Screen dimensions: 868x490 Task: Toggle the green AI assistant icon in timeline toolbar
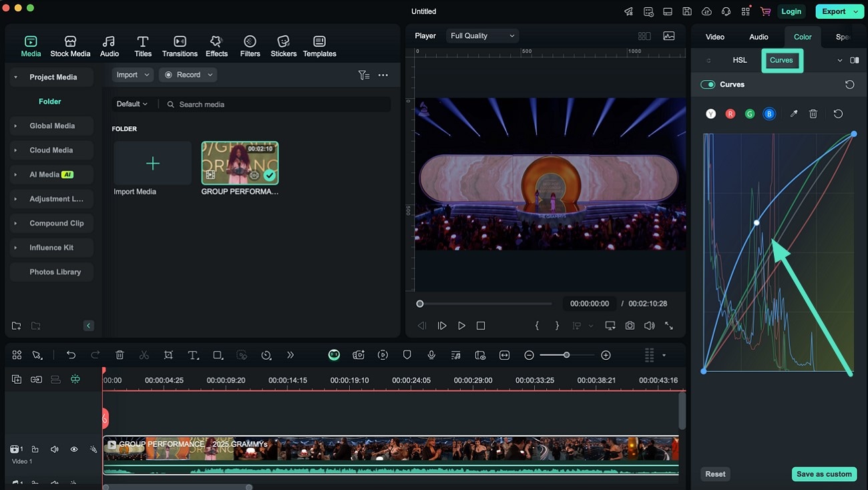(x=334, y=355)
